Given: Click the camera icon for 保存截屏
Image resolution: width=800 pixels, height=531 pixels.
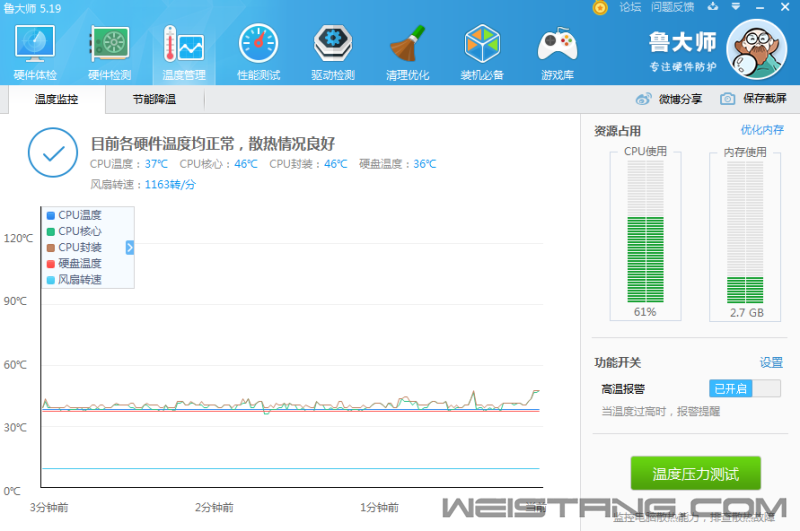Looking at the screenshot, I should [x=728, y=99].
